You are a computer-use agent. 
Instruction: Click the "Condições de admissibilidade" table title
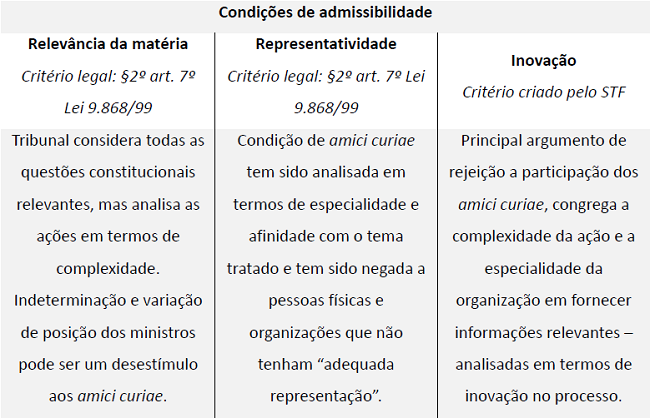325,13
